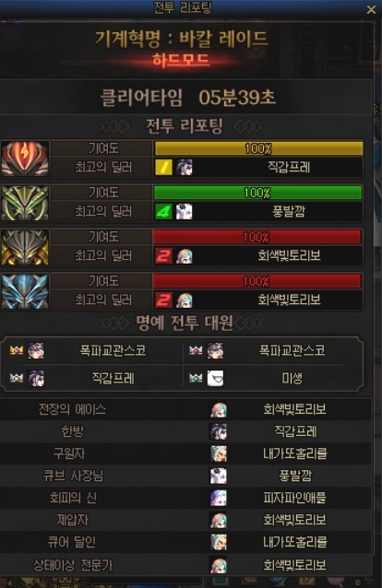Select the 전장의 에이스 award row
The width and height of the screenshot is (382, 588).
pyautogui.click(x=185, y=409)
